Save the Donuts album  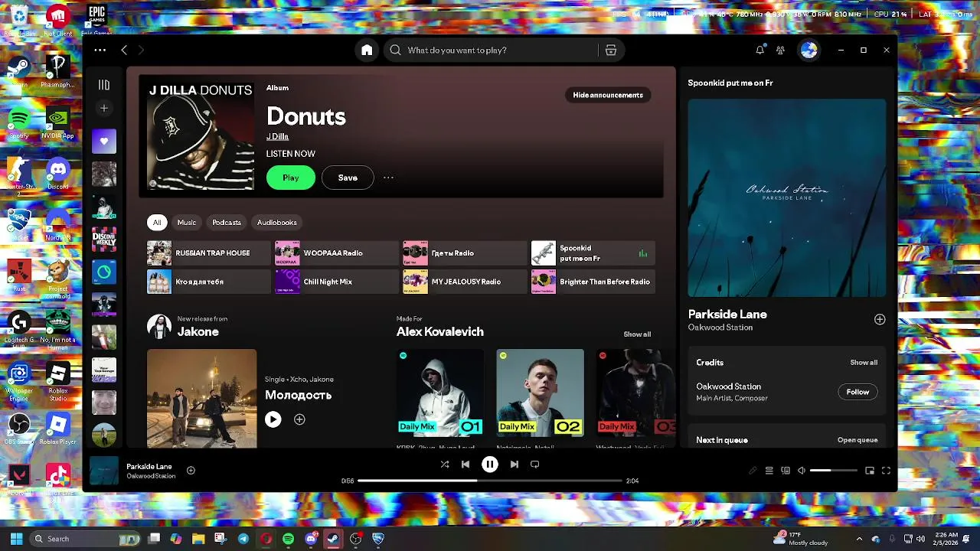pos(348,178)
